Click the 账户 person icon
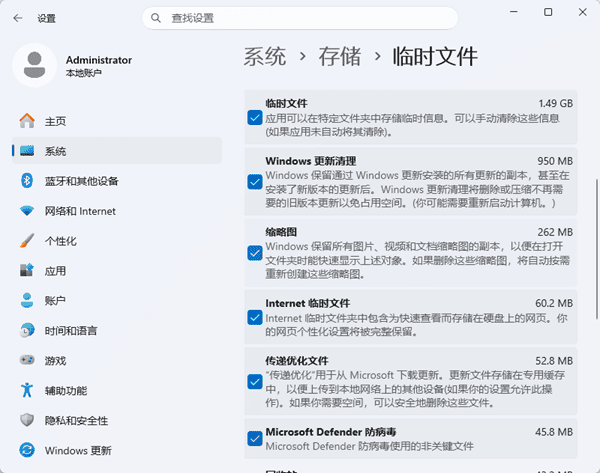The image size is (600, 473). [27, 300]
